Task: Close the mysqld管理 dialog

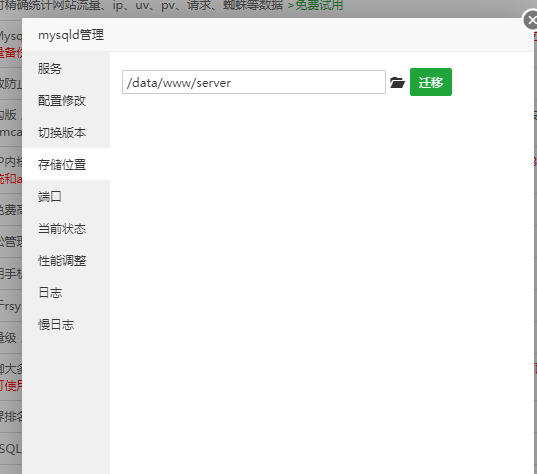Action: click(530, 20)
